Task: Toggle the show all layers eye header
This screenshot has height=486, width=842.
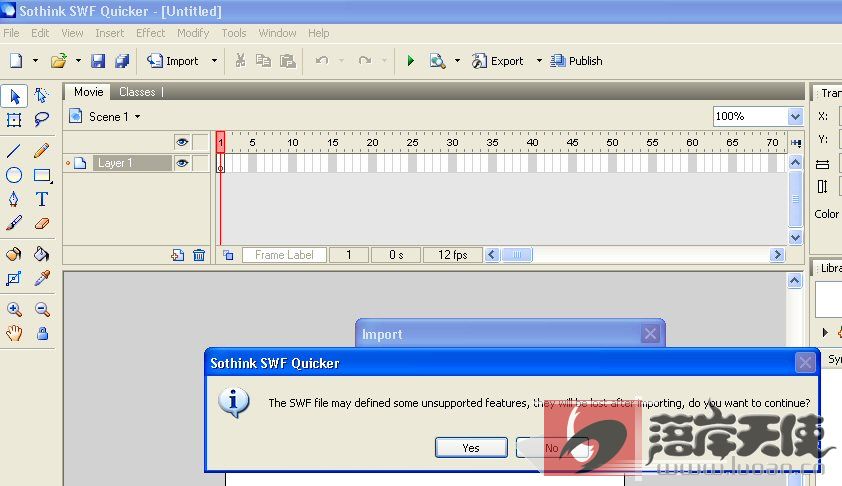Action: pos(182,142)
